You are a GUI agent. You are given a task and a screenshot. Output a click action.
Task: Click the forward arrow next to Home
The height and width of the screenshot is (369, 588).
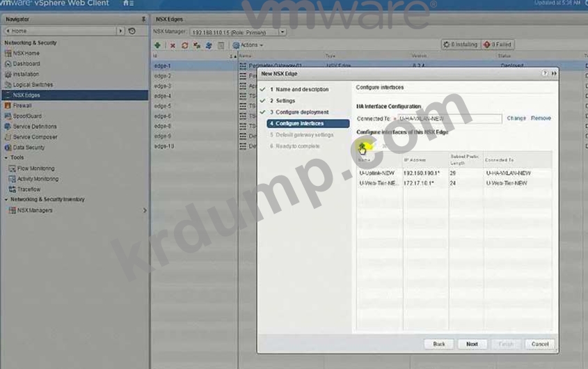tap(121, 31)
